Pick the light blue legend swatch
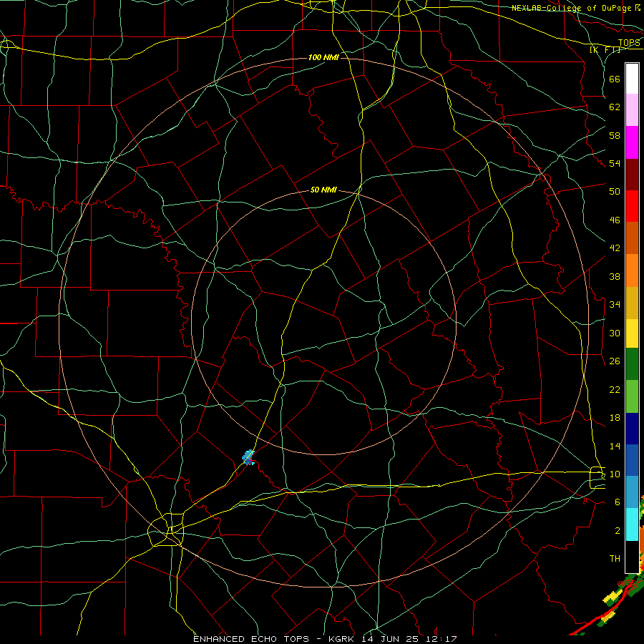 (x=632, y=492)
